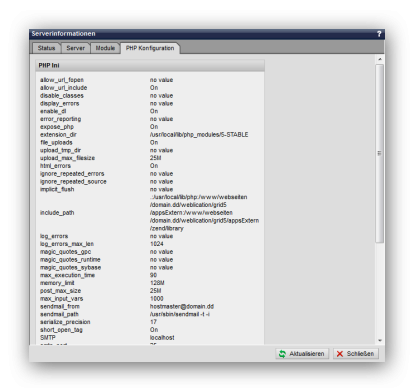Click the localhost SMTP value

click(x=162, y=338)
